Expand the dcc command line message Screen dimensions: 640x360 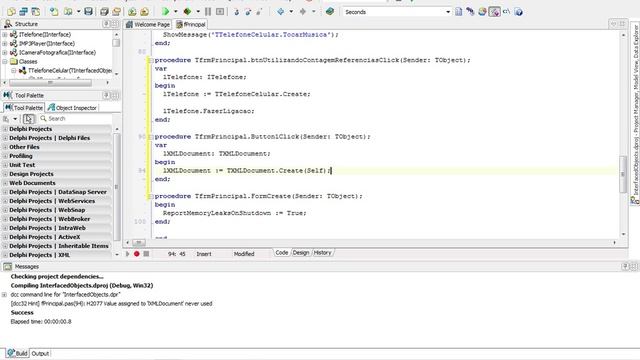4,295
